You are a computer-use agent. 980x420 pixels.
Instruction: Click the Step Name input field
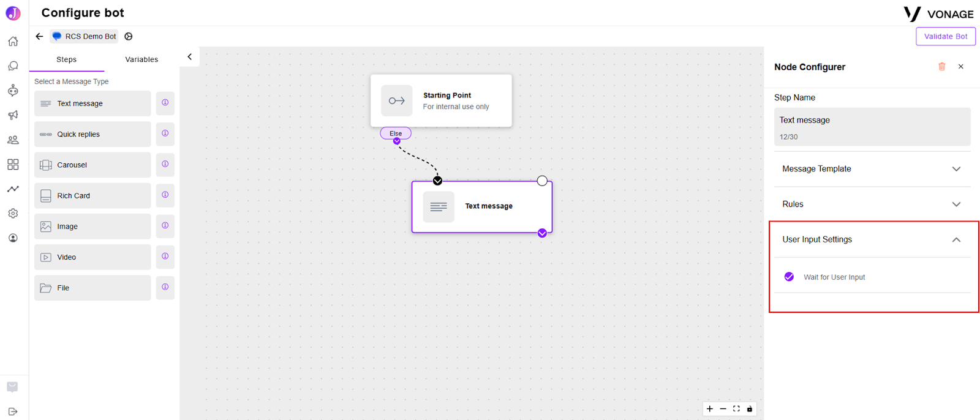click(872, 127)
